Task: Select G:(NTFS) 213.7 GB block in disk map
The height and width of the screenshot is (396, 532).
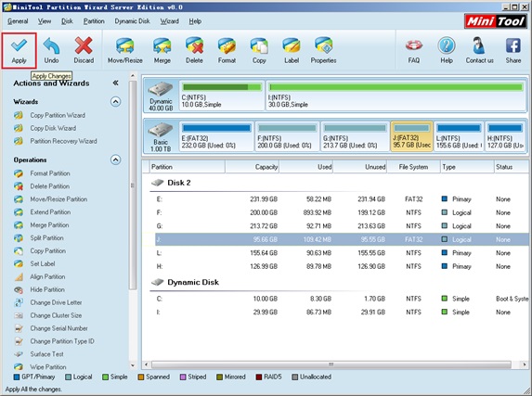Action: point(355,136)
